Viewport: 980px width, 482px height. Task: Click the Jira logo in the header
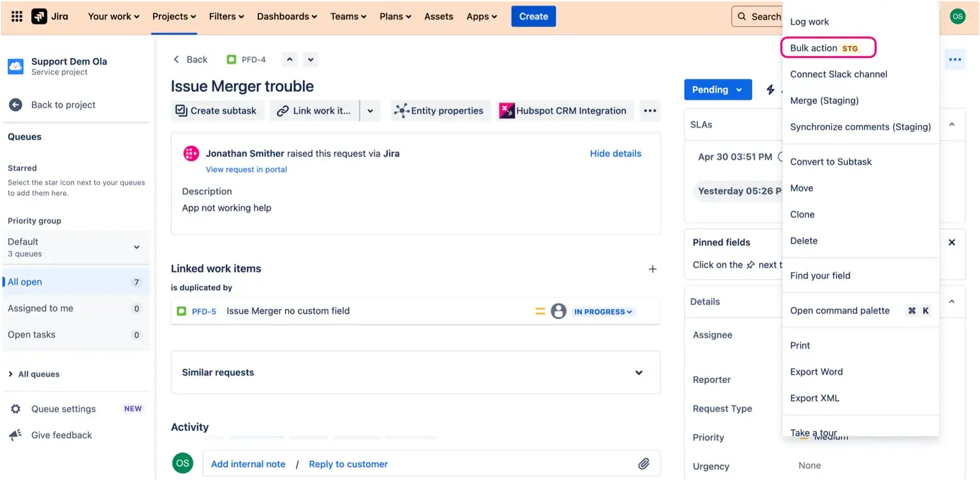[x=50, y=17]
